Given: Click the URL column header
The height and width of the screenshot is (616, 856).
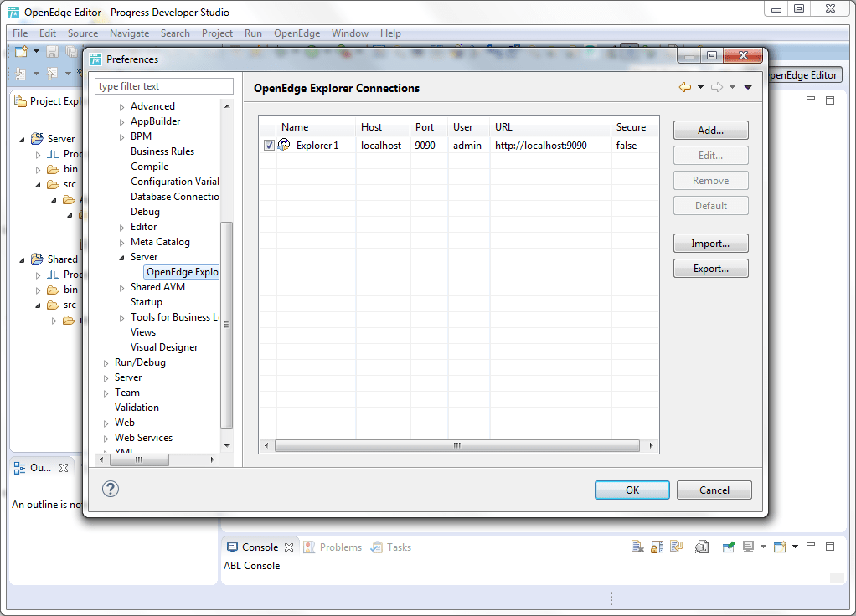Looking at the screenshot, I should (549, 127).
